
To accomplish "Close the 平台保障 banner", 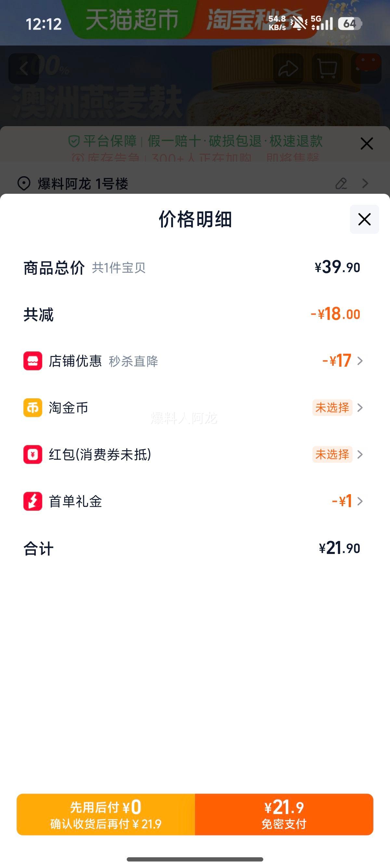I will [366, 144].
